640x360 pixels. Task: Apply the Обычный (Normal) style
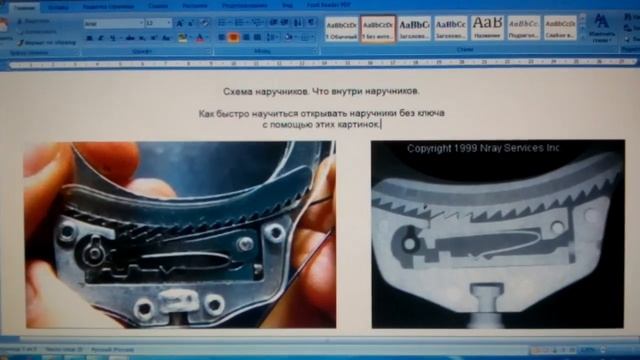341,29
